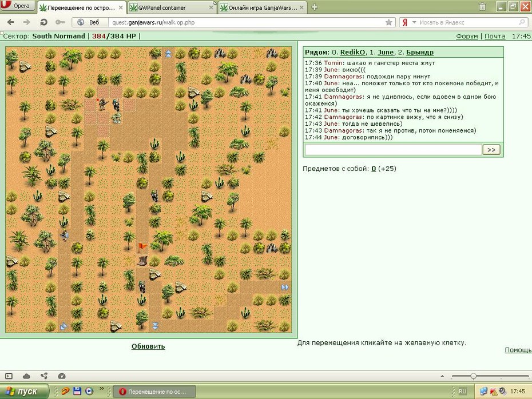This screenshot has width=532, height=399.
Task: Click the orange flag on the map
Action: click(x=142, y=246)
